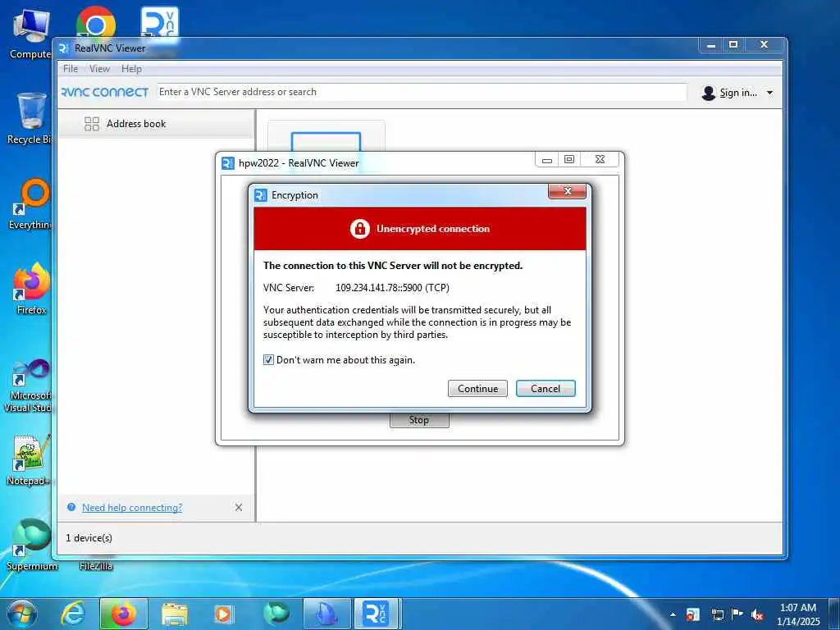Click the red padlock unencrypted connection icon

pos(359,229)
